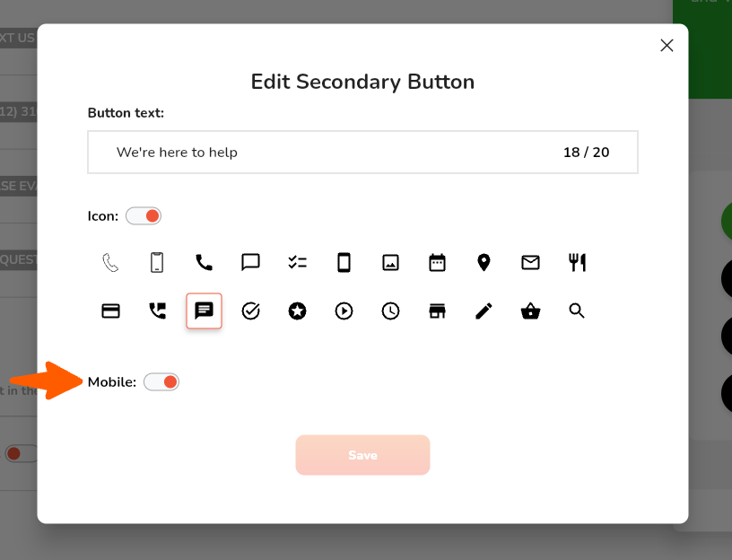Choose the checklist icon
This screenshot has height=560, width=732.
coord(298,262)
